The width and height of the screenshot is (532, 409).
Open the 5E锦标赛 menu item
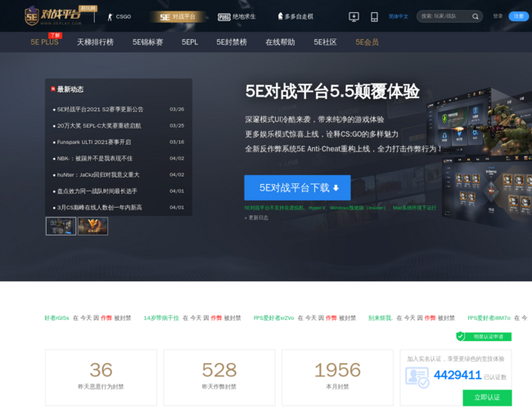pos(147,42)
